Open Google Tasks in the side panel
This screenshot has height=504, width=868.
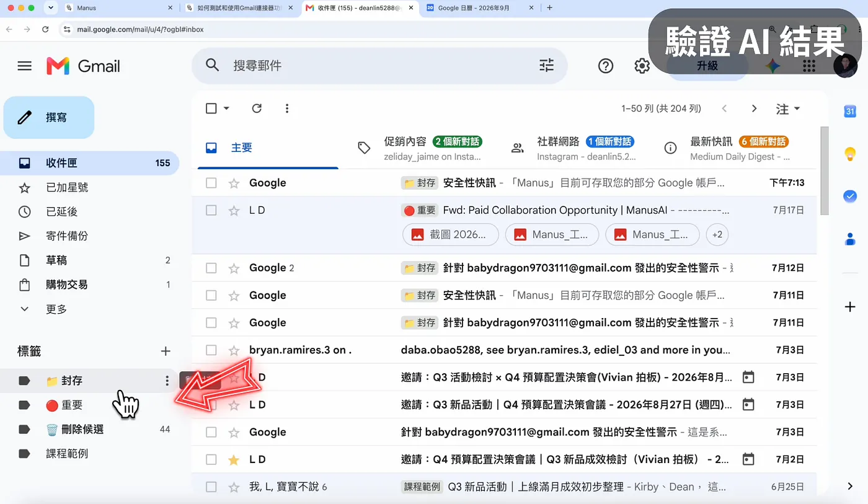tap(850, 196)
